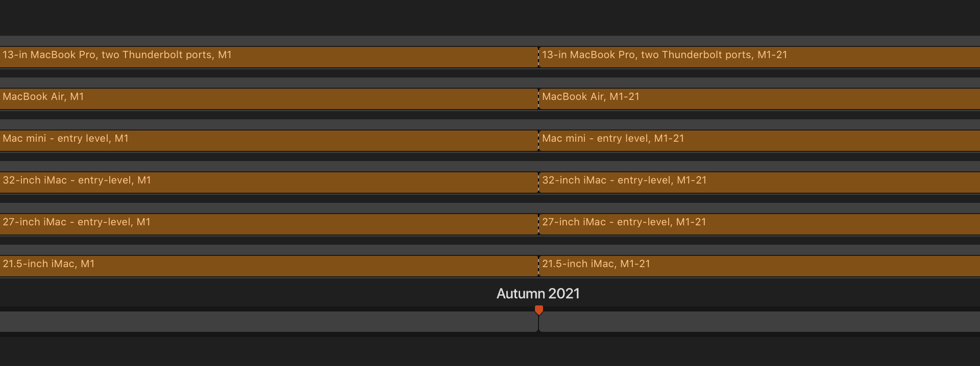Select the 32-inch iMac entry-level M1 clip

(269, 182)
